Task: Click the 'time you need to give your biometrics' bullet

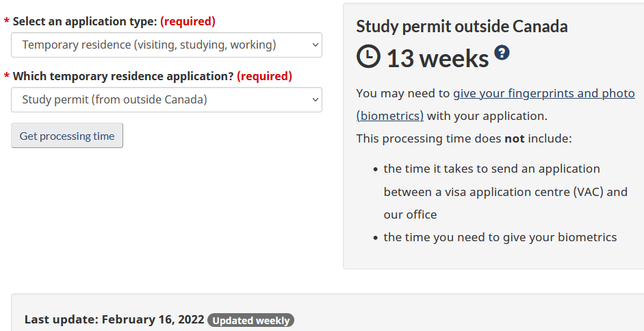Action: pyautogui.click(x=500, y=237)
